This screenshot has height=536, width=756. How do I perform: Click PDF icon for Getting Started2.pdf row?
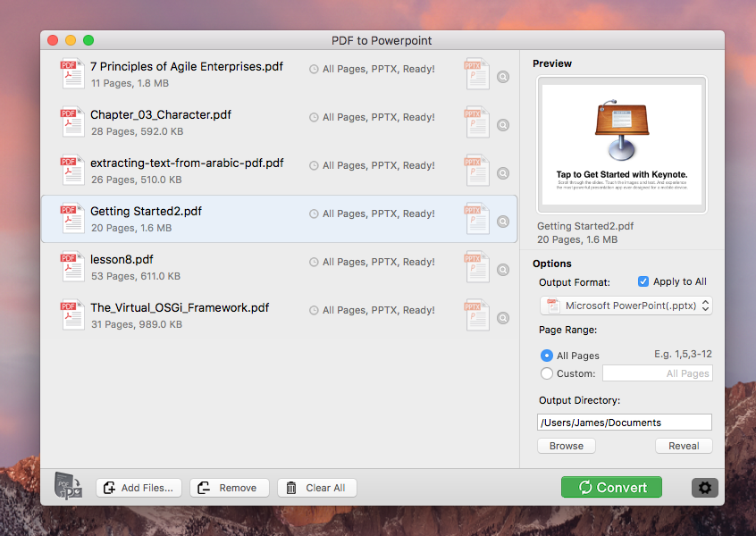tap(72, 218)
